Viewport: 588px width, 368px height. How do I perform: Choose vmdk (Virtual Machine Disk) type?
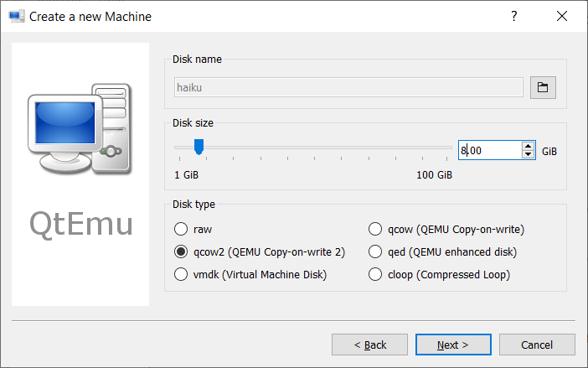click(180, 274)
